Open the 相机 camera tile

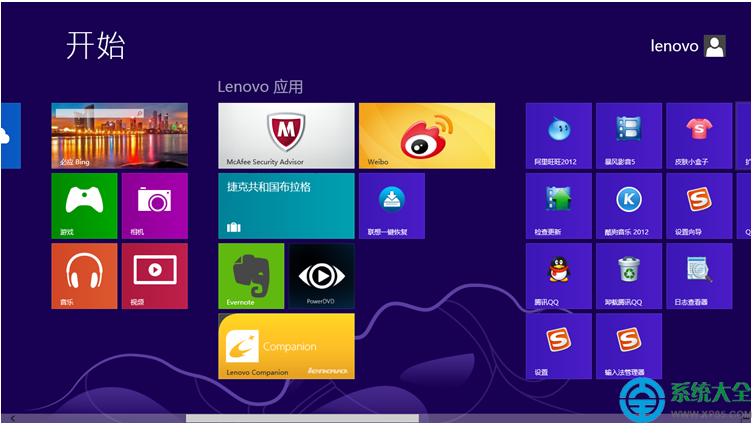tap(155, 206)
